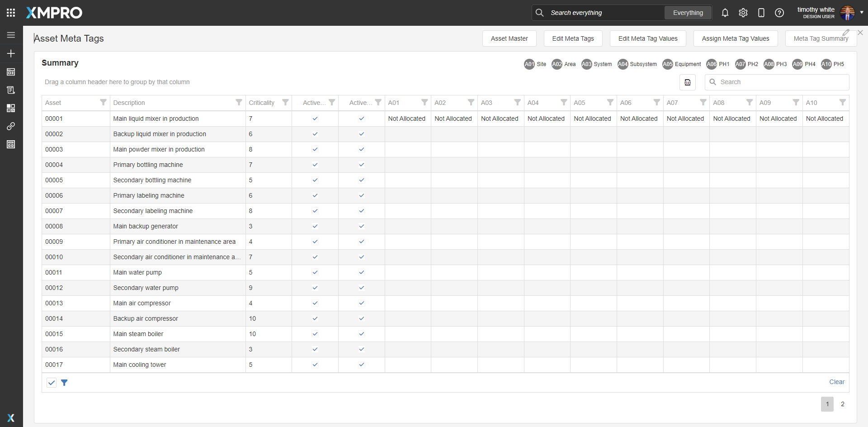The width and height of the screenshot is (868, 427).
Task: Open filter for A10 column
Action: tap(843, 103)
